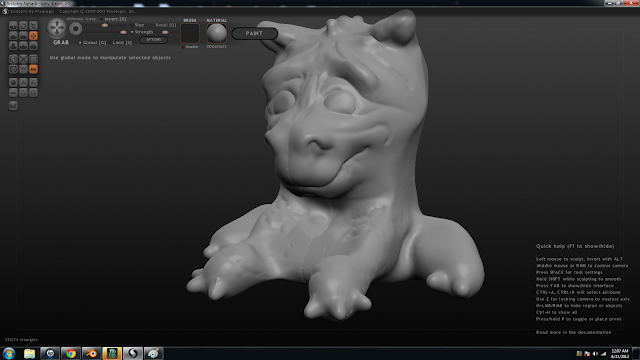
Task: Select the Inflate brush tool
Action: 13,46
